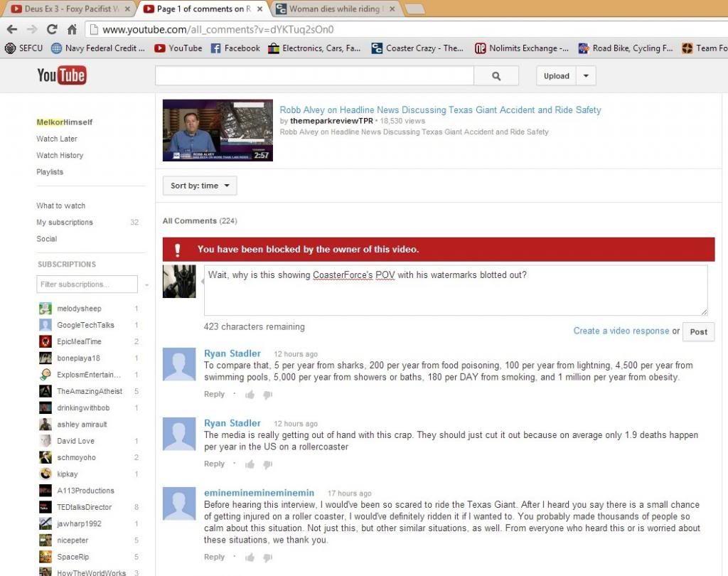Image resolution: width=728 pixels, height=576 pixels.
Task: Open boneplaya18 subscription
Action: 78,358
